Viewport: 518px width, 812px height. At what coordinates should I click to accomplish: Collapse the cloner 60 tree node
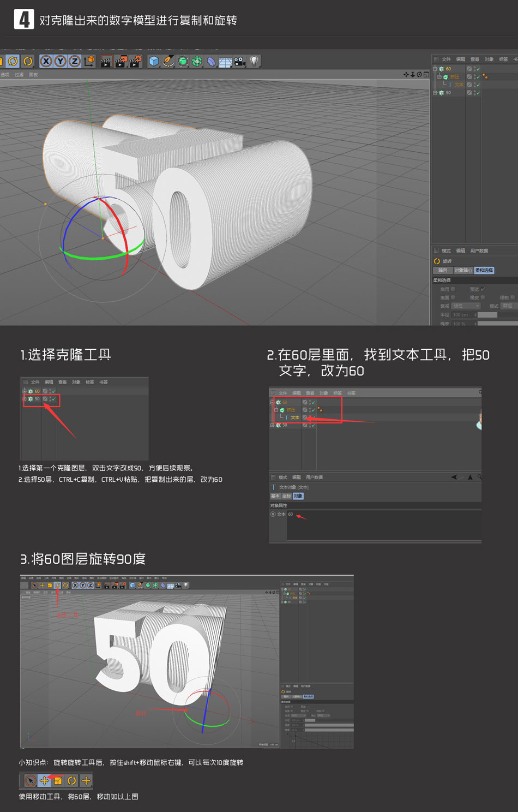pyautogui.click(x=435, y=69)
